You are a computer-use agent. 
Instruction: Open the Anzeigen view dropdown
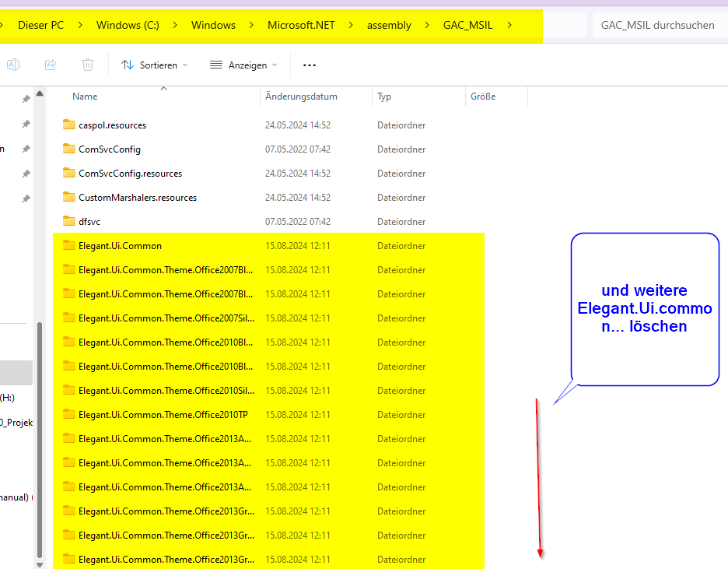tap(243, 65)
